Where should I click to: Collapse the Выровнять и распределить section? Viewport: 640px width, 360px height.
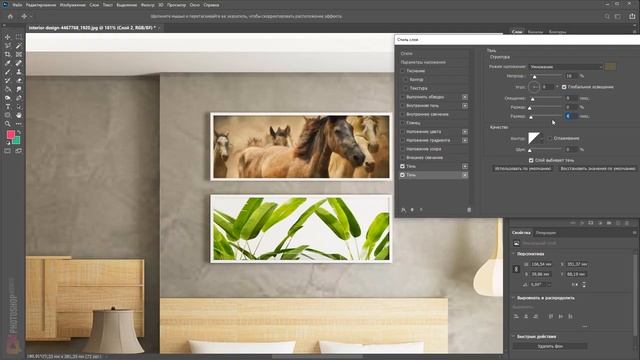513,298
